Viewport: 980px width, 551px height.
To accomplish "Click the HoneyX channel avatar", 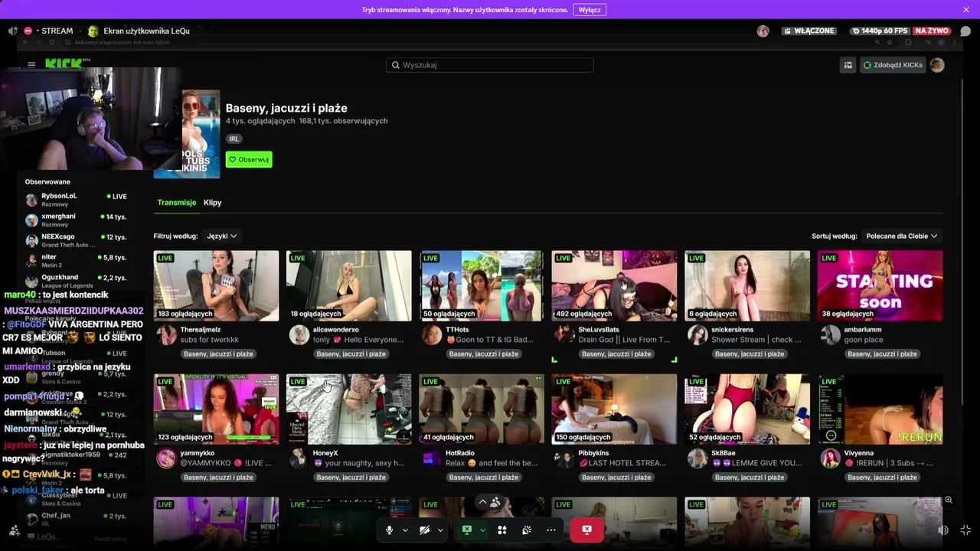I will click(x=299, y=458).
